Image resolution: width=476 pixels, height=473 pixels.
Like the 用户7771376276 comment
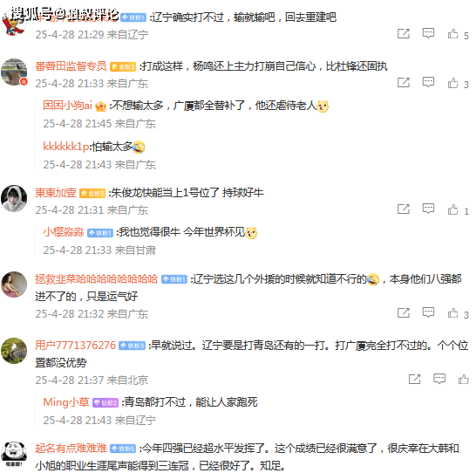pyautogui.click(x=463, y=379)
